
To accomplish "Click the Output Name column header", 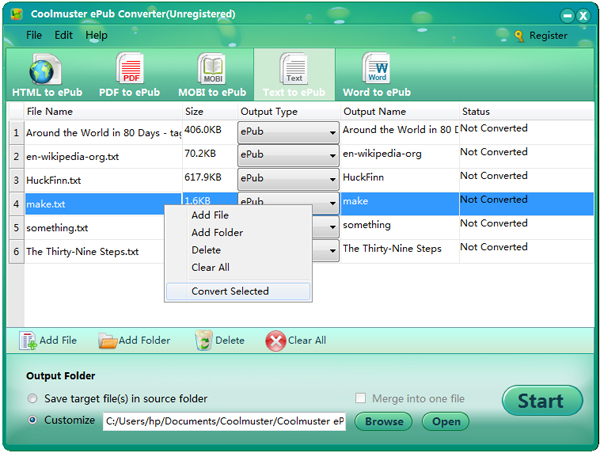I will click(399, 111).
